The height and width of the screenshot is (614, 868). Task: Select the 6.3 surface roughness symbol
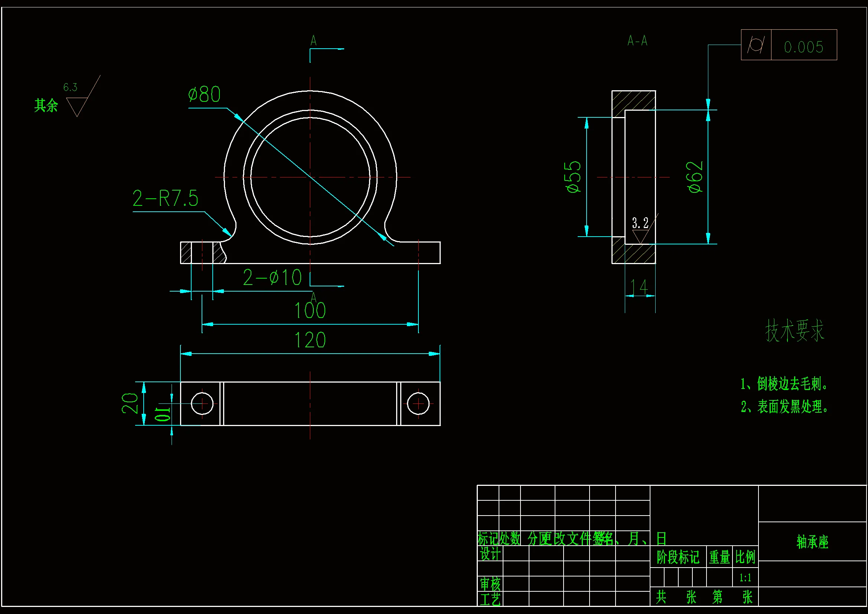click(77, 102)
